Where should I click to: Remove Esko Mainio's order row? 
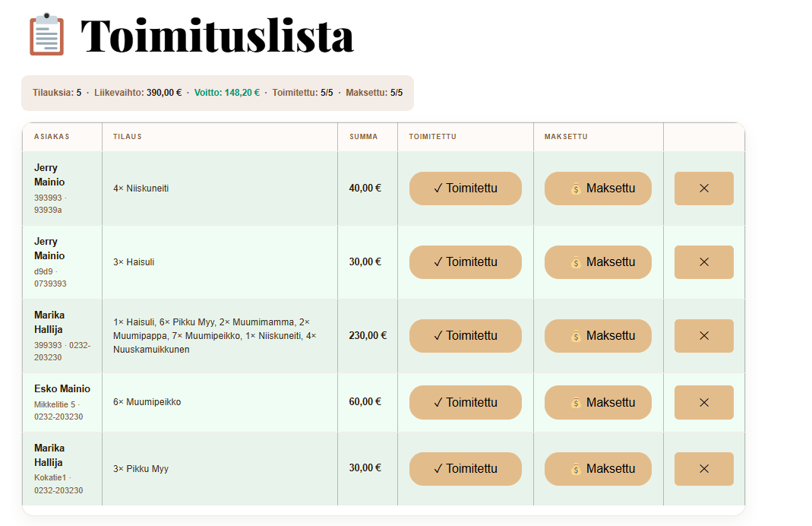coord(704,402)
